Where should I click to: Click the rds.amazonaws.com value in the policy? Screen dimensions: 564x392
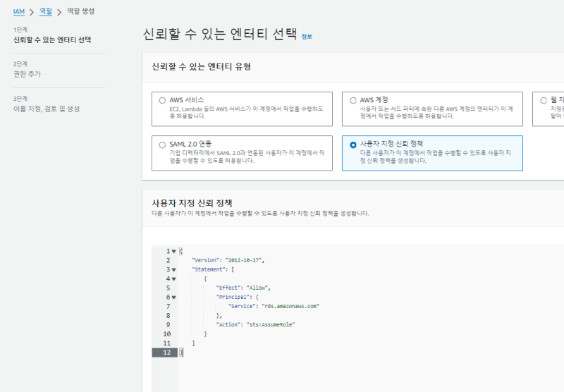[293, 306]
